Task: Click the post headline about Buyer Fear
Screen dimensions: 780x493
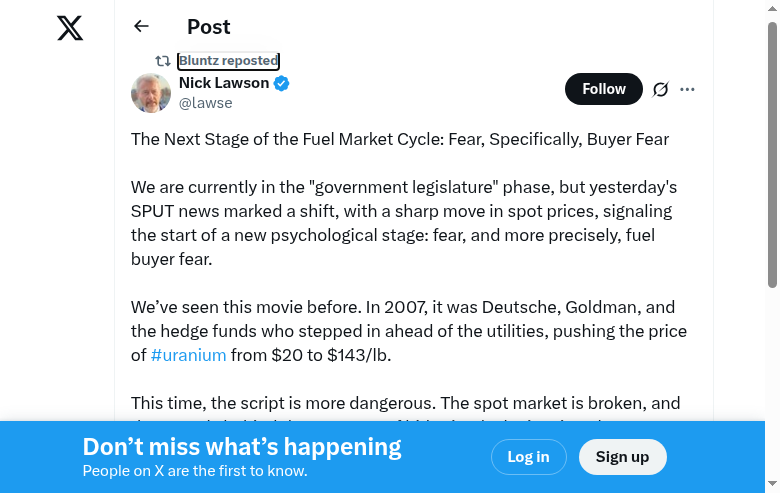Action: pos(399,139)
